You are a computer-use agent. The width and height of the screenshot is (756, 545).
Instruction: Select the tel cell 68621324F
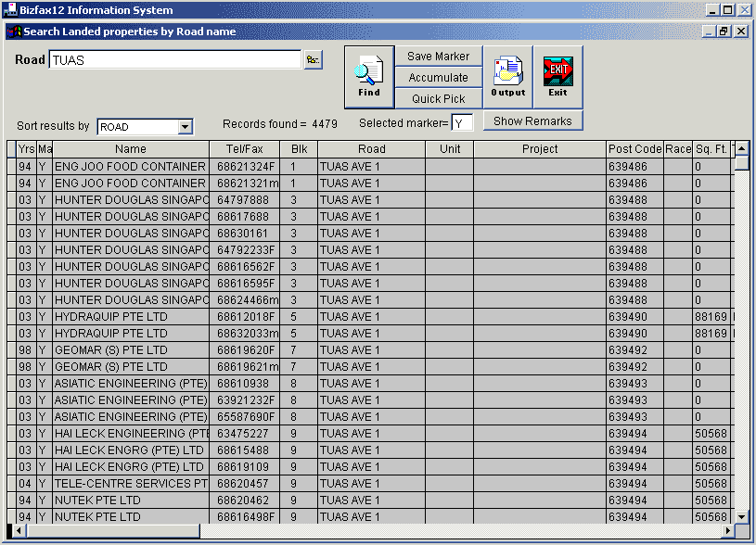click(x=245, y=167)
